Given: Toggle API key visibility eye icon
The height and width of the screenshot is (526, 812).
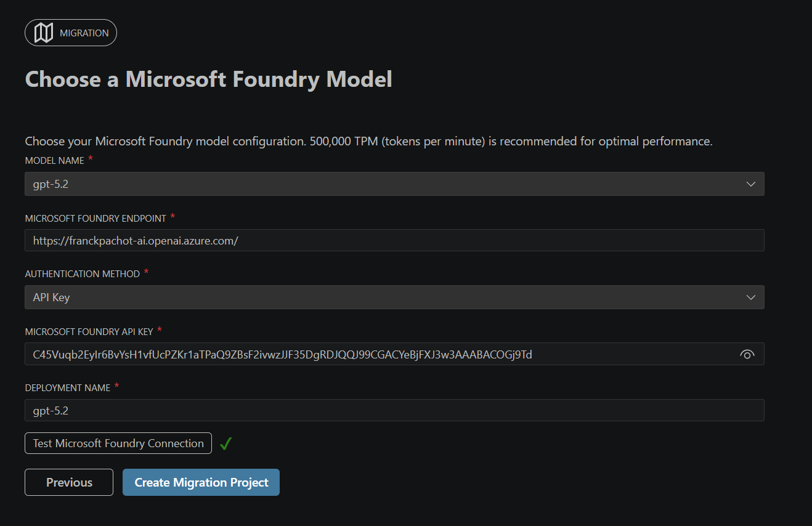Looking at the screenshot, I should [x=747, y=354].
